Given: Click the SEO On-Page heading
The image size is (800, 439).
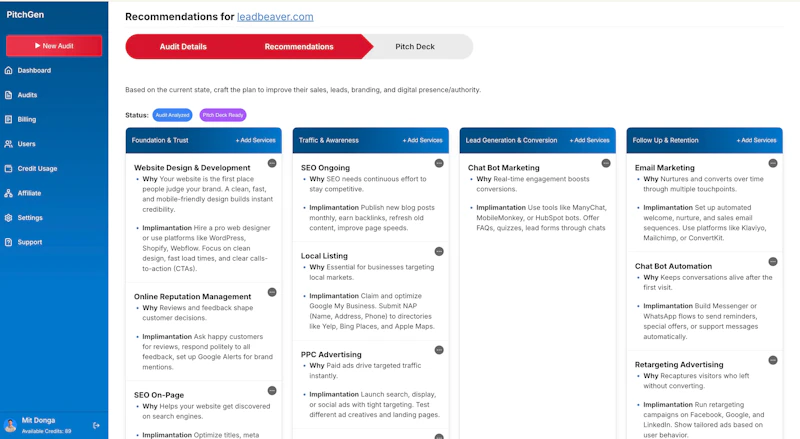Looking at the screenshot, I should tap(159, 395).
